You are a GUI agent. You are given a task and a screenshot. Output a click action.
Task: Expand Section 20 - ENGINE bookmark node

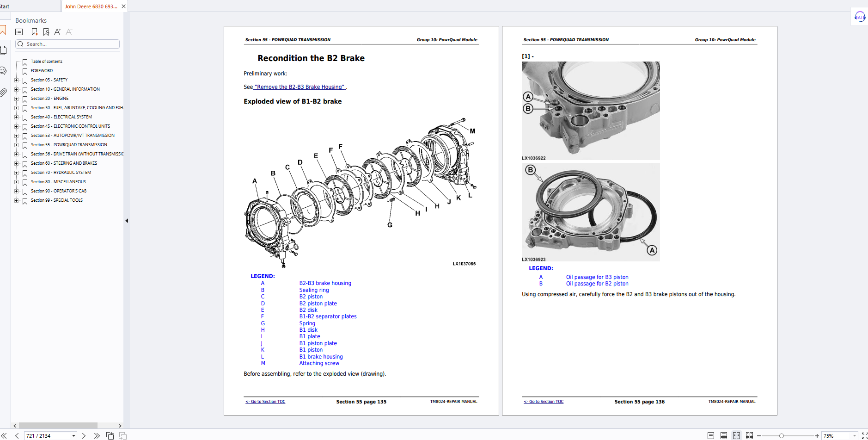[x=17, y=99]
